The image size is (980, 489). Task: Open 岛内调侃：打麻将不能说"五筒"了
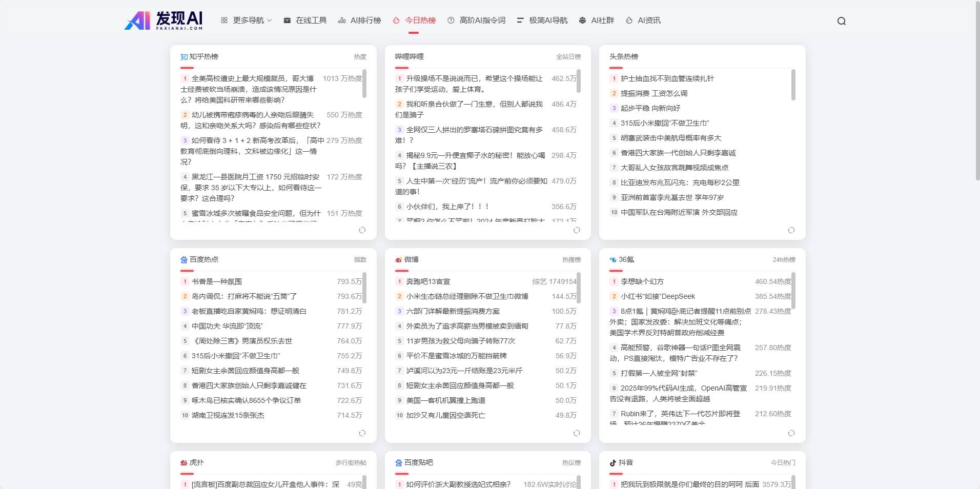pos(244,296)
